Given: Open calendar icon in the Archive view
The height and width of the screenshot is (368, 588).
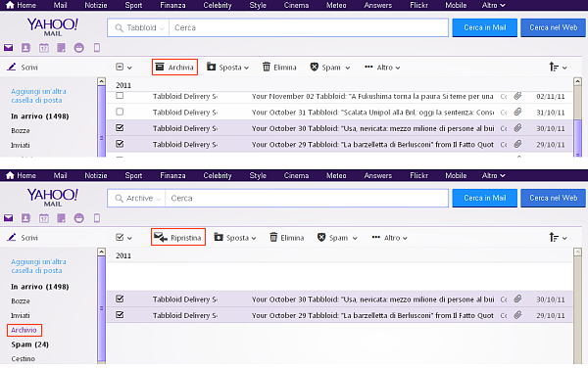Looking at the screenshot, I should pos(44,218).
